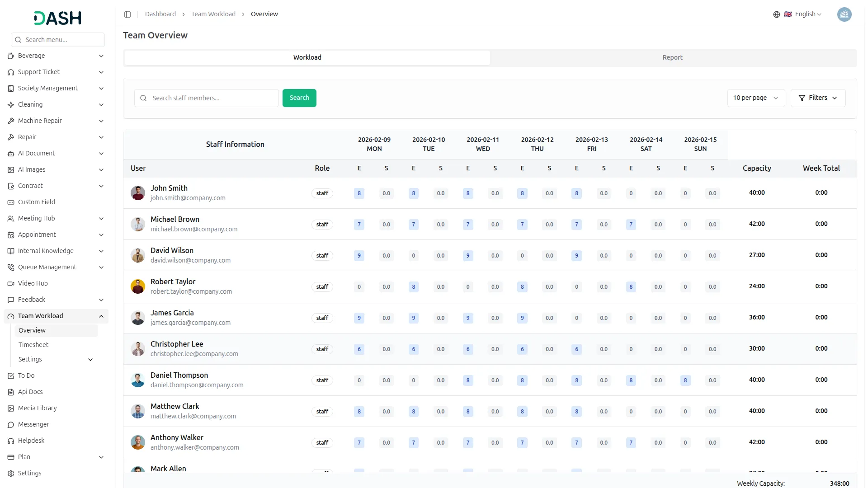Viewport: 868px width, 488px height.
Task: Click the Machine Repair wrench icon
Action: (x=11, y=121)
